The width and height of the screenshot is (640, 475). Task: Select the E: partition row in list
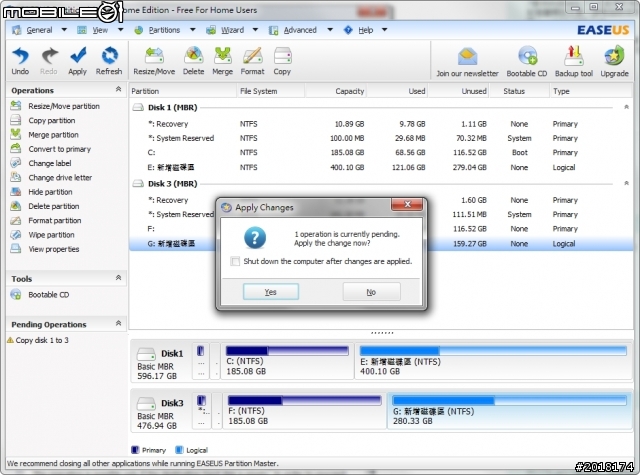click(x=380, y=167)
